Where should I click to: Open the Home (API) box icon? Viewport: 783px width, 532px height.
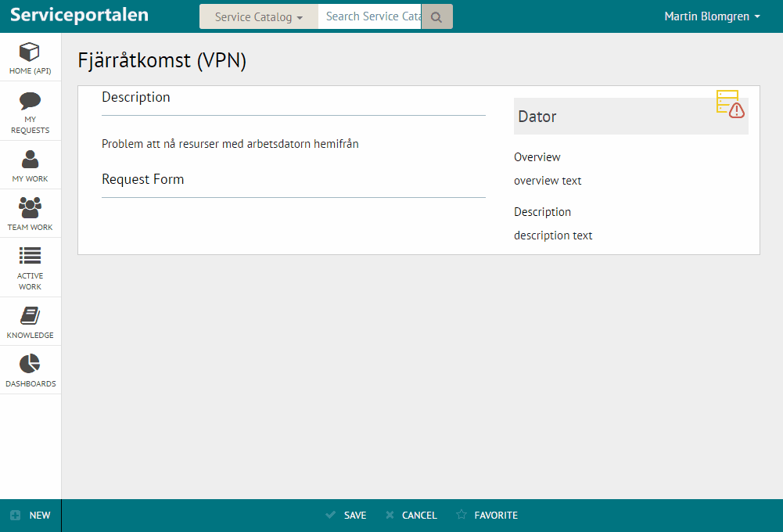click(30, 52)
